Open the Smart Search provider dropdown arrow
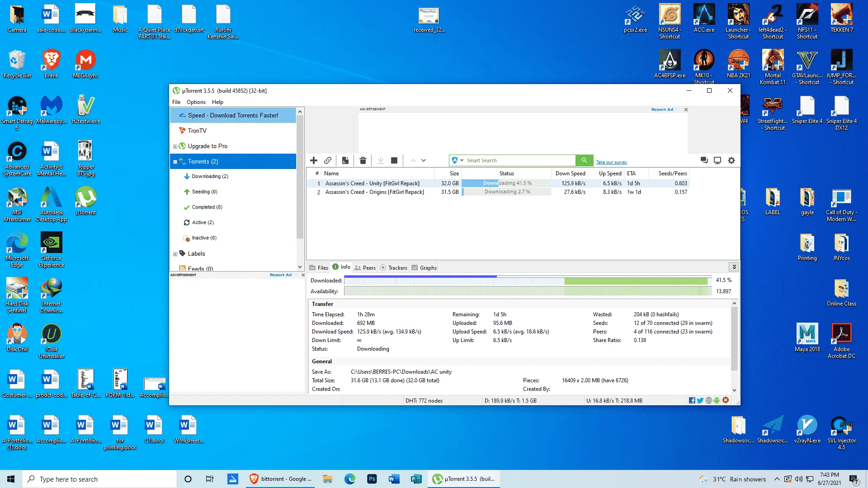Viewport: 868px width, 488px height. (462, 160)
